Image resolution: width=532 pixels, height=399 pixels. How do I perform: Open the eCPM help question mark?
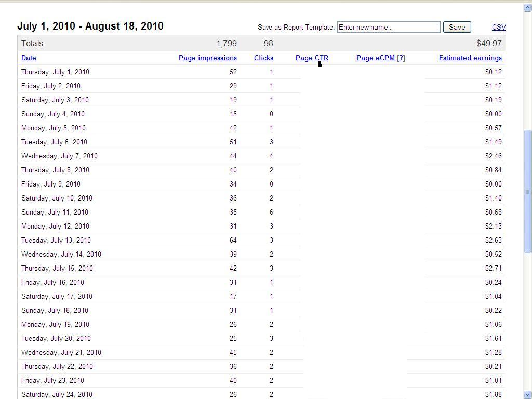(x=401, y=58)
